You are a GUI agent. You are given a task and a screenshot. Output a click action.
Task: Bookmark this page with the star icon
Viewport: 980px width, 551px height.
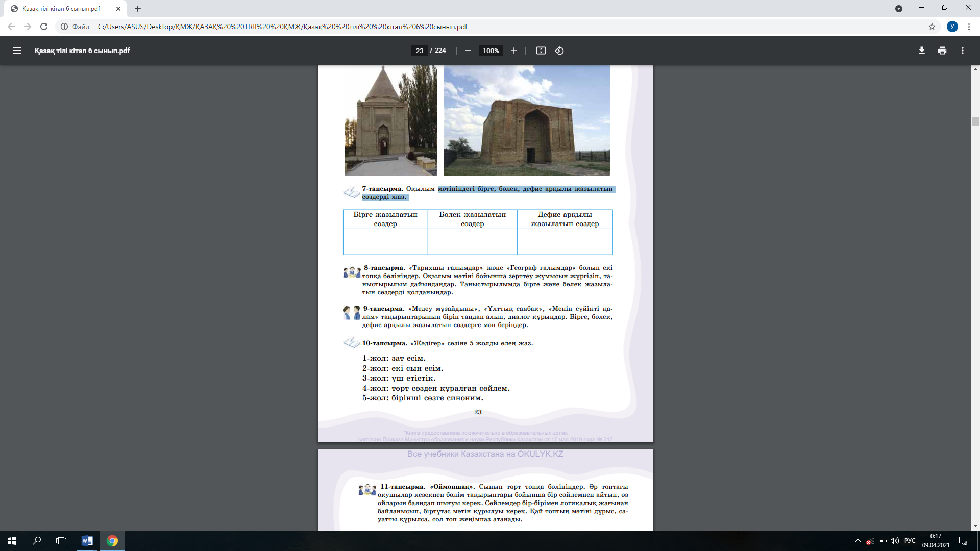(932, 27)
